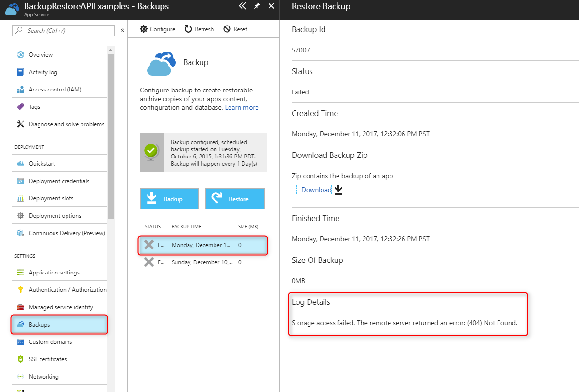
Task: Open Application settings in sidebar
Action: click(x=54, y=273)
